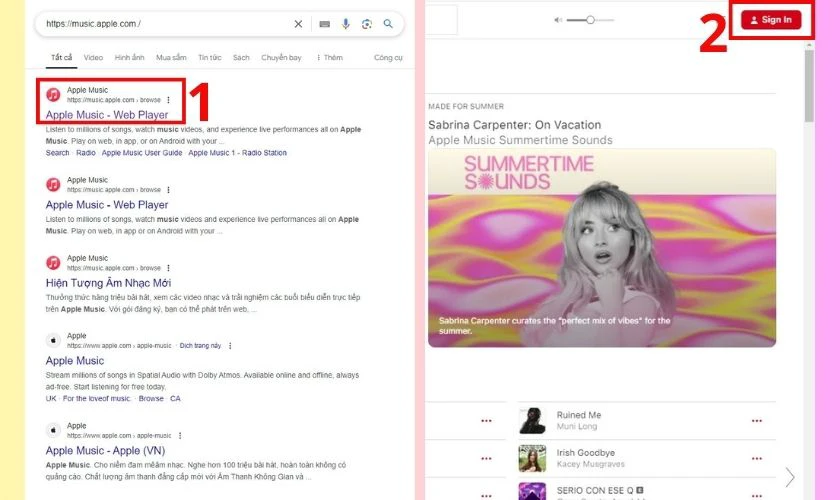This screenshot has width=840, height=500.
Task: Open the Công cụ search tools
Action: 388,57
